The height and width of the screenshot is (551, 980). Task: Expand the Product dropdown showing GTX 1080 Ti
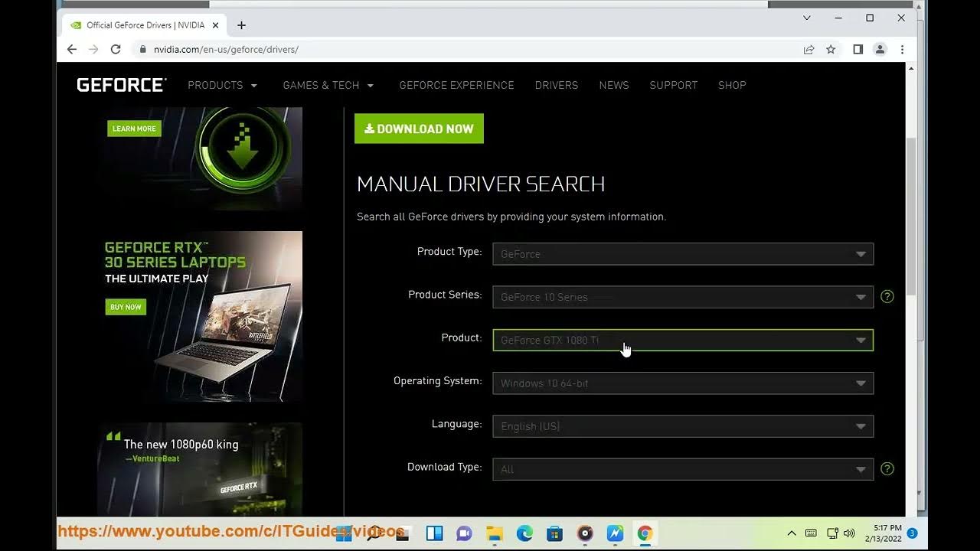(683, 340)
